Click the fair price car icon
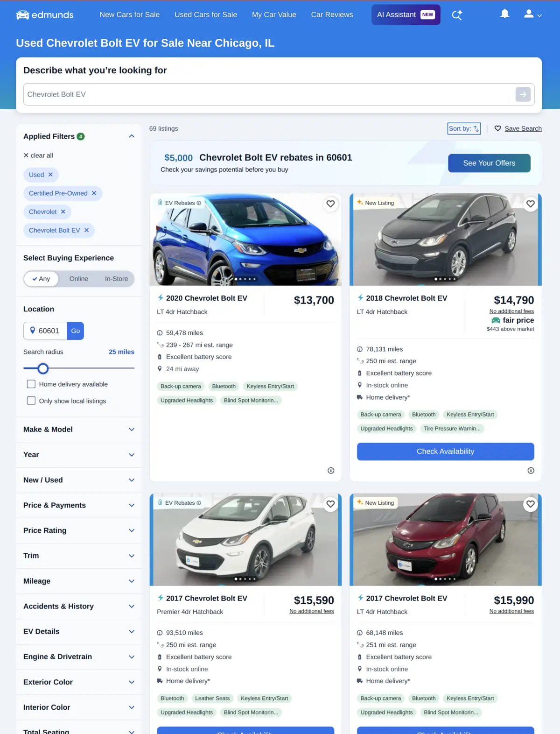The width and height of the screenshot is (560, 734). [496, 320]
